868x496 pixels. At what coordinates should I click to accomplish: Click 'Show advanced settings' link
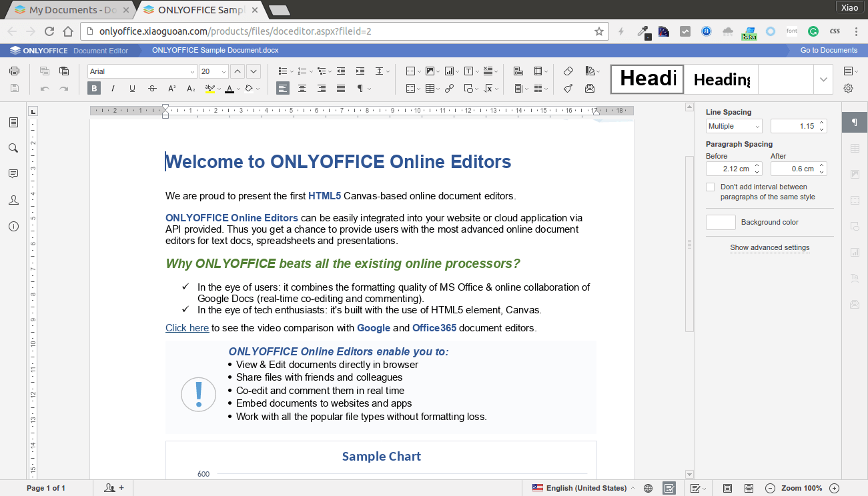[769, 247]
